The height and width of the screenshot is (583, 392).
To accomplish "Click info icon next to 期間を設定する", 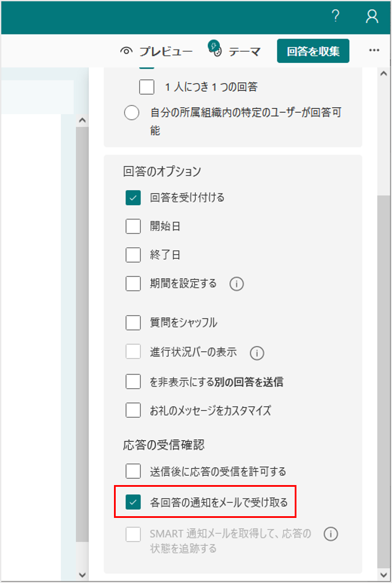I will pos(237,284).
